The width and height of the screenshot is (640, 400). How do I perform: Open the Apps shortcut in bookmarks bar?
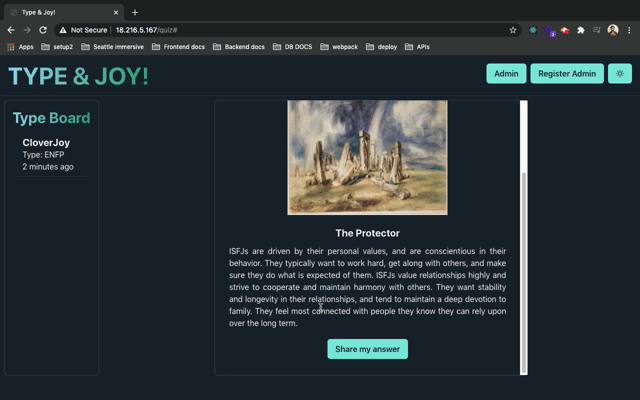pyautogui.click(x=20, y=47)
